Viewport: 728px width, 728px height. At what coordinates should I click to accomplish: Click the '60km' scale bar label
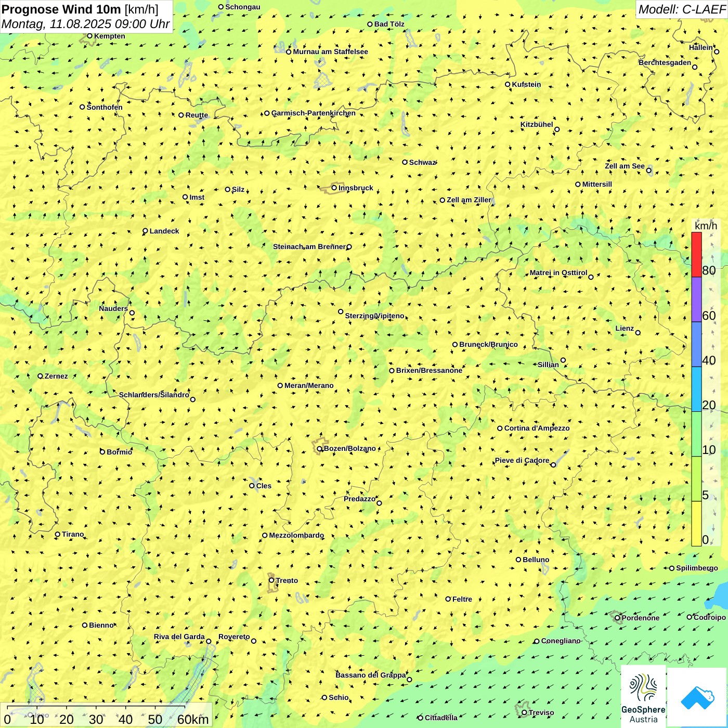193,719
